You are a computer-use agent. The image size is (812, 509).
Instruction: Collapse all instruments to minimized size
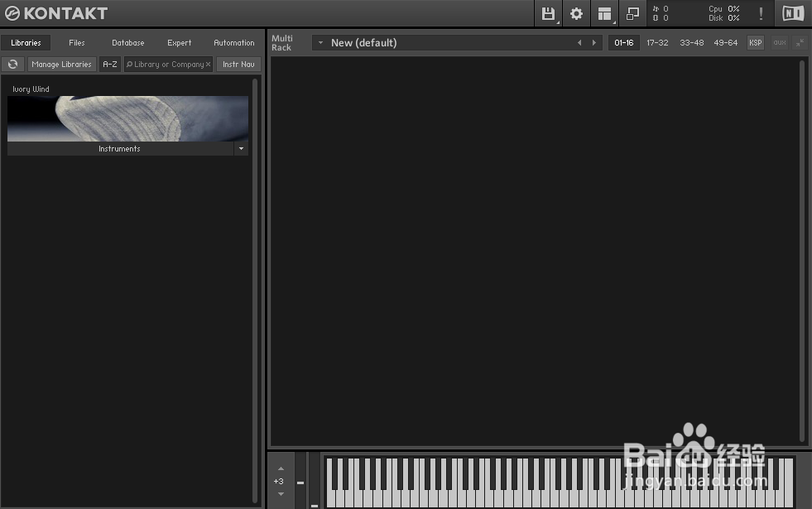point(800,42)
